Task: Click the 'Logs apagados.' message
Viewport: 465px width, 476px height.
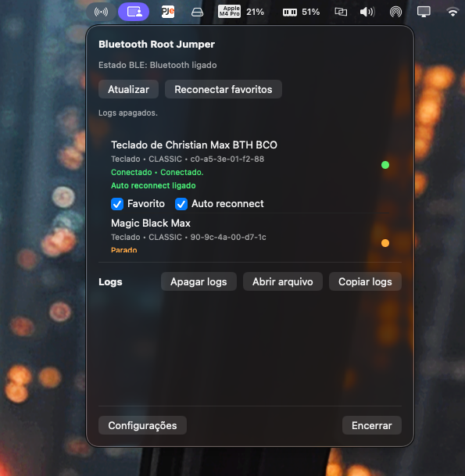Action: 128,113
